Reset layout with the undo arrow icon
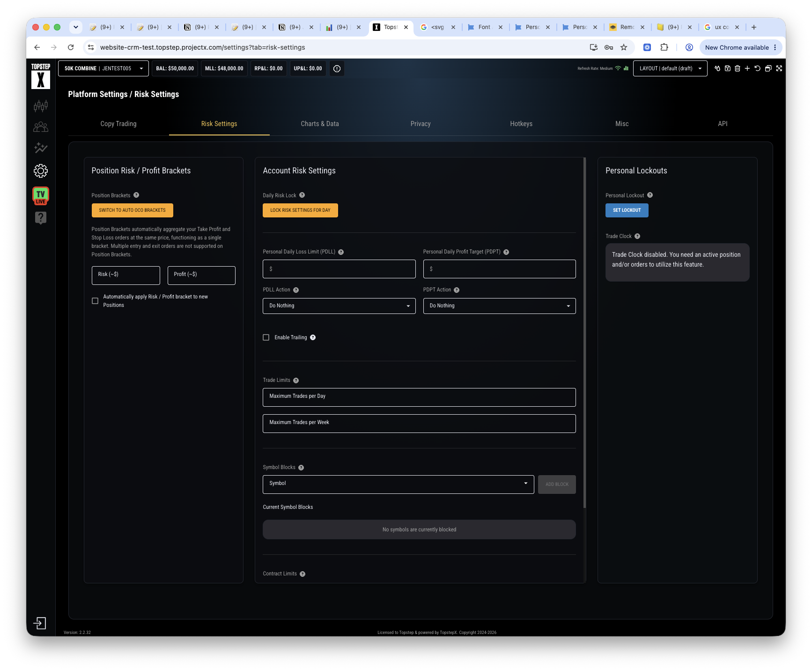 (757, 68)
